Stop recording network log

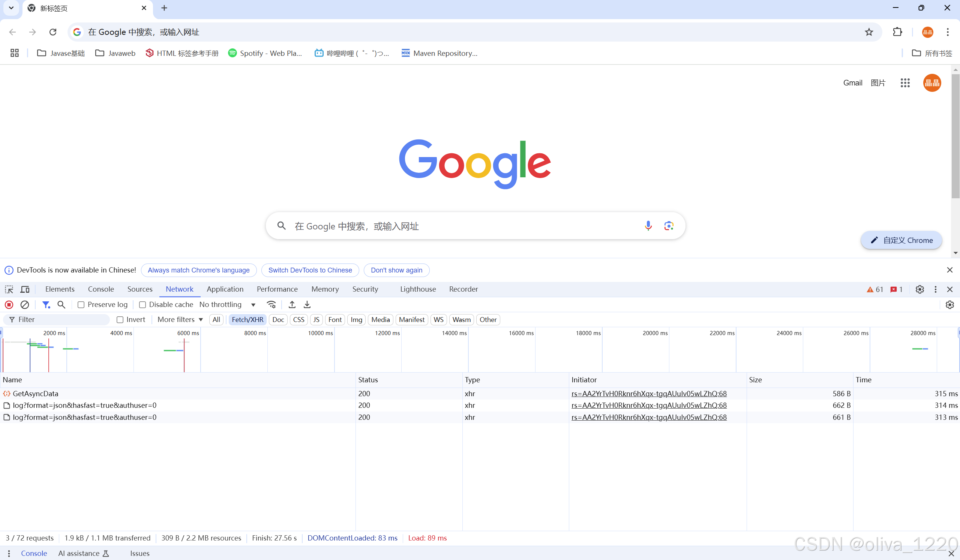pos(9,305)
